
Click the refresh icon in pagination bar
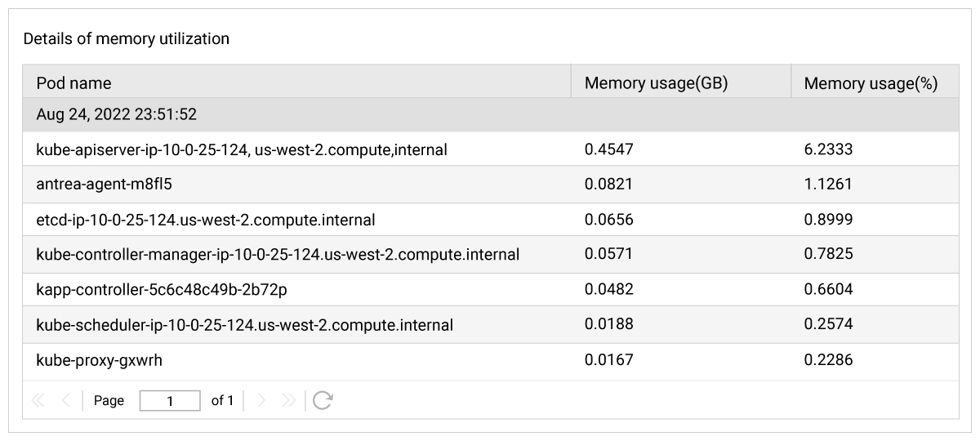[323, 400]
